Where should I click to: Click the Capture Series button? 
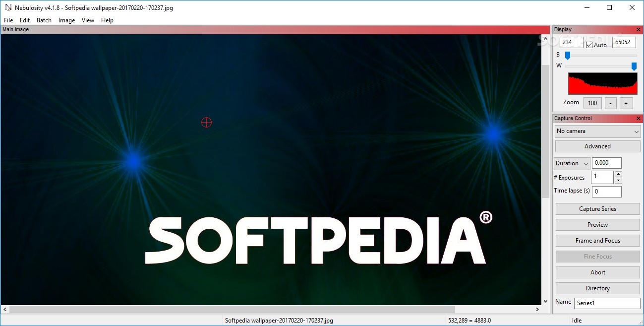tap(597, 209)
